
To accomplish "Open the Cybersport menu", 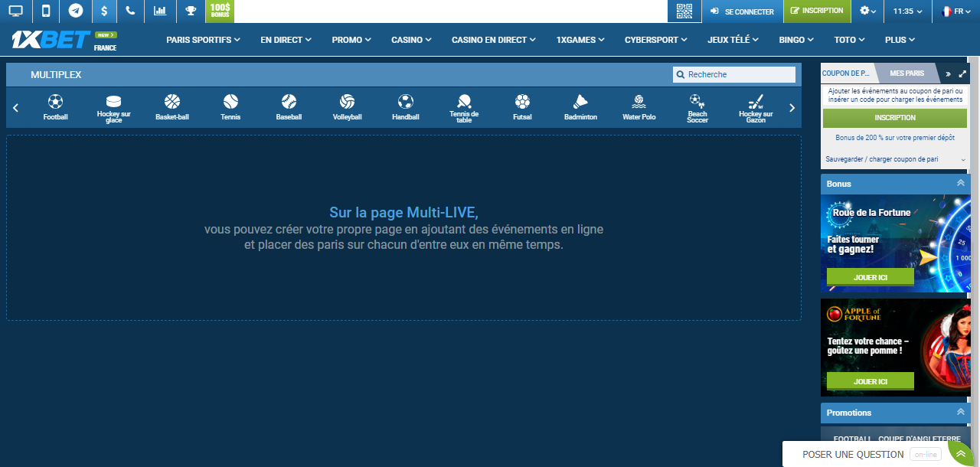I will pyautogui.click(x=656, y=40).
